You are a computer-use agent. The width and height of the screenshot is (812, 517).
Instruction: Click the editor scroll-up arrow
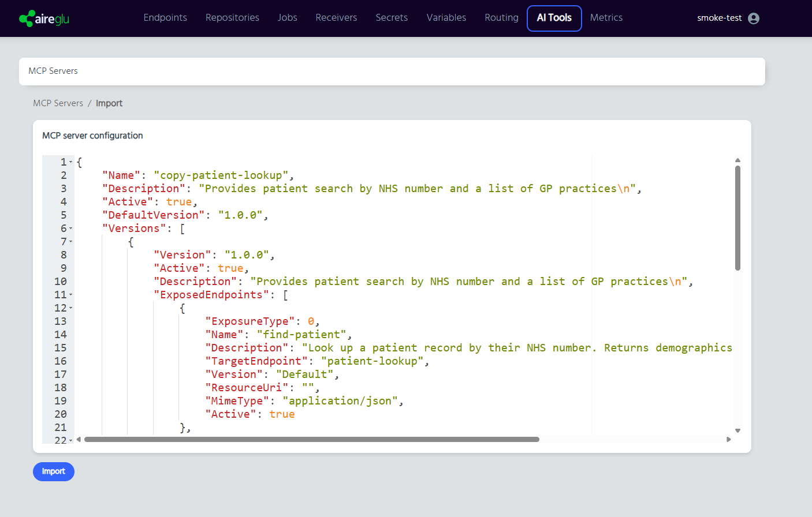tap(737, 160)
